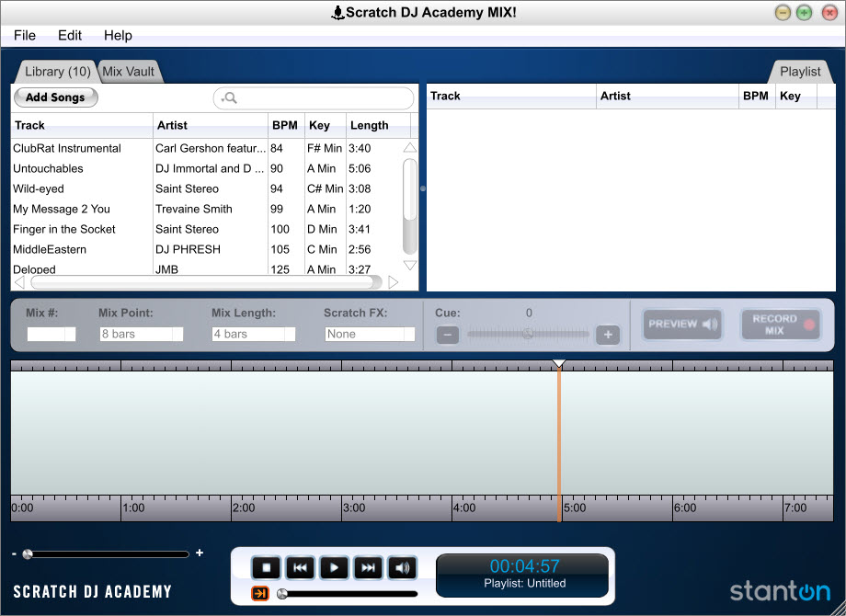Click the panel splitter dot between library and playlist
The image size is (846, 616).
(422, 188)
